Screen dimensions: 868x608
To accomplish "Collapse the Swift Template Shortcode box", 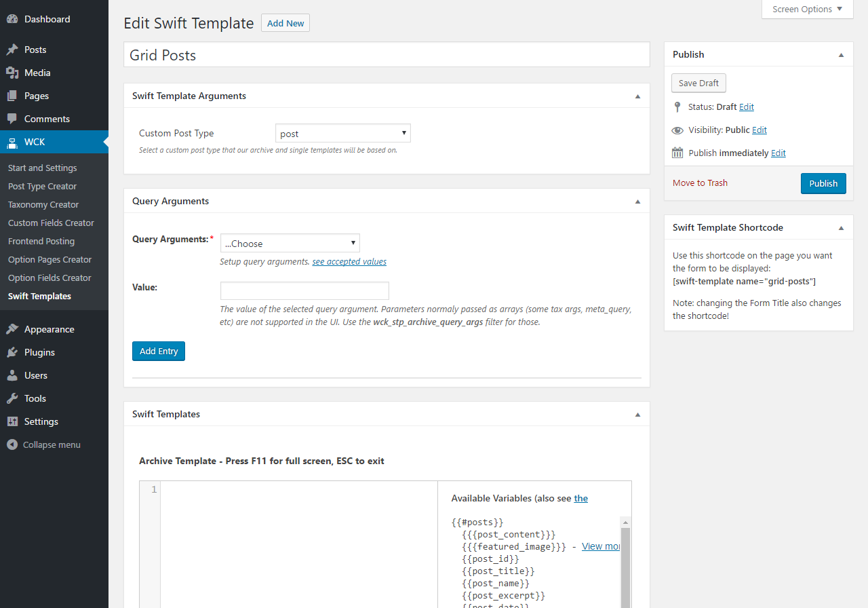I will coord(841,228).
